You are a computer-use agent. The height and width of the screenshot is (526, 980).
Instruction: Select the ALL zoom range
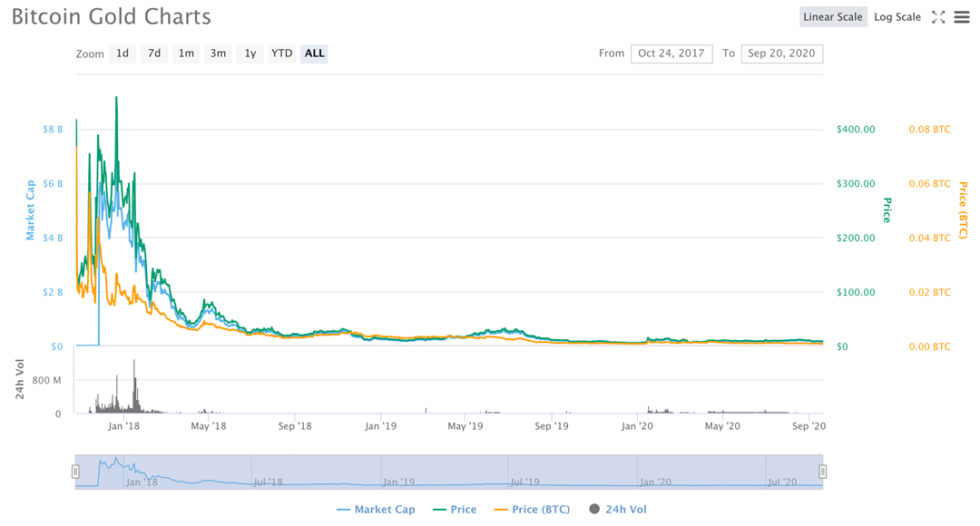point(314,54)
